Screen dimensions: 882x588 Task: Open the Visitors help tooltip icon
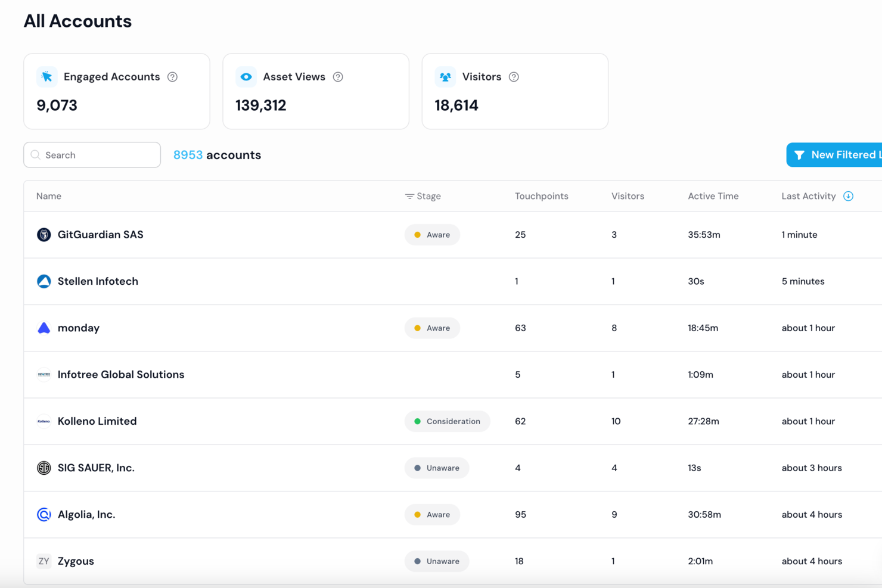[514, 77]
